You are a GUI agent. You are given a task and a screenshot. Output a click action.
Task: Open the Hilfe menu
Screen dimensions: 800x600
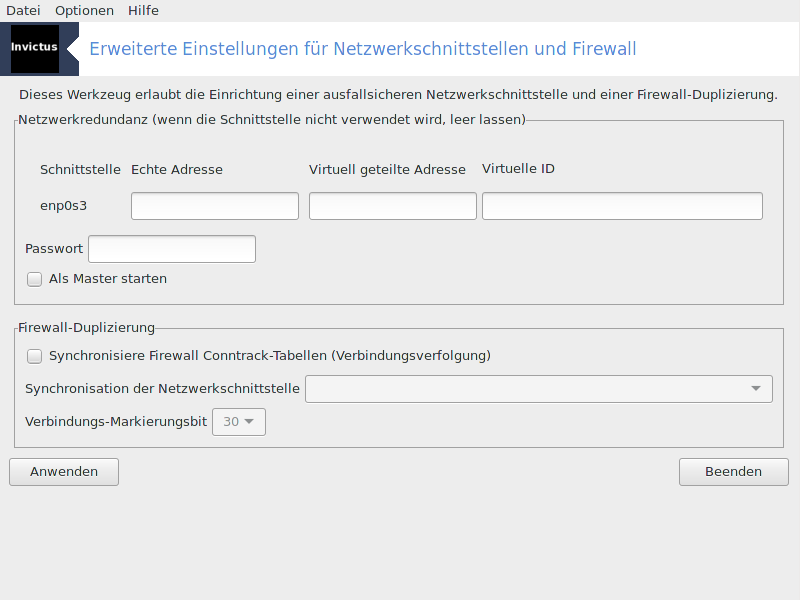point(143,10)
